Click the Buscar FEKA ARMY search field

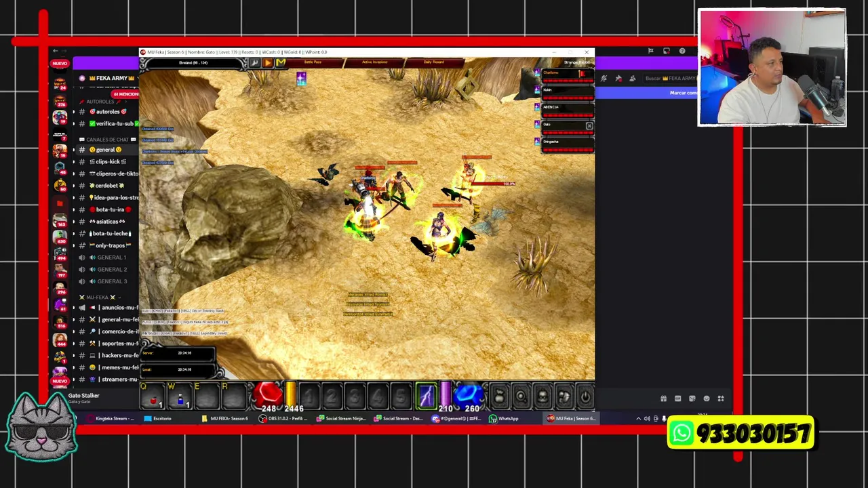[x=671, y=79]
